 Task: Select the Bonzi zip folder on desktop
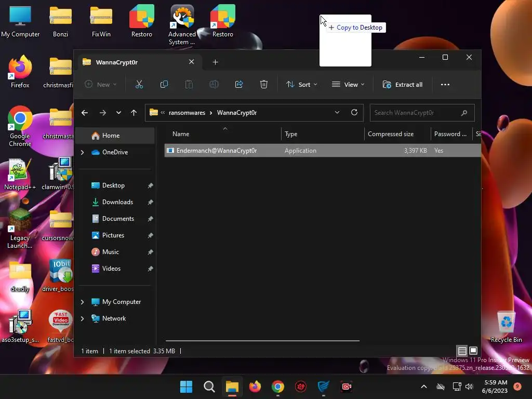[60, 21]
